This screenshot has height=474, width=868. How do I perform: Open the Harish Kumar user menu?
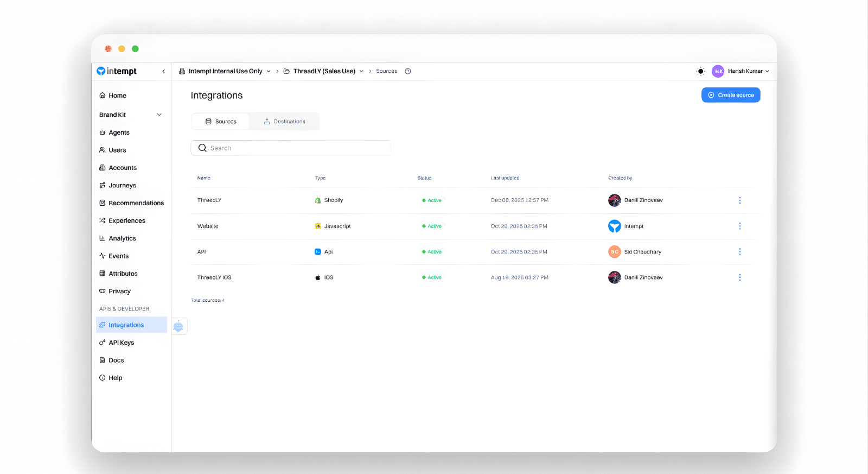coord(741,71)
